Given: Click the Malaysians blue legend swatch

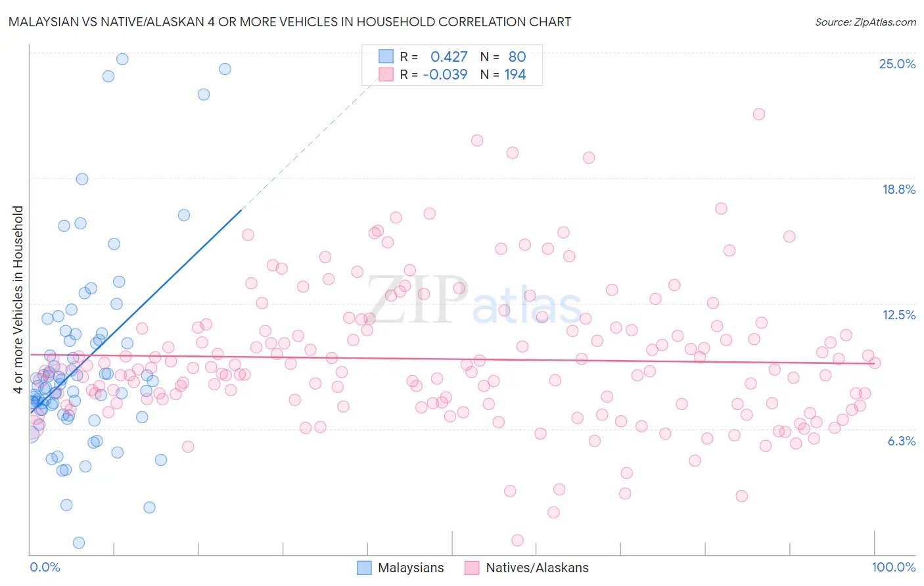Looking at the screenshot, I should [x=364, y=568].
